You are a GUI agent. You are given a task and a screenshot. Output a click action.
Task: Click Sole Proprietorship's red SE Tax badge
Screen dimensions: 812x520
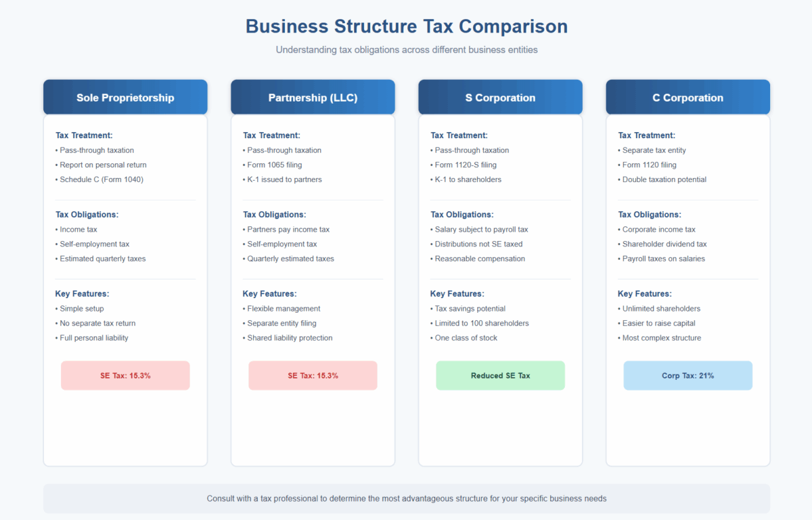(125, 375)
